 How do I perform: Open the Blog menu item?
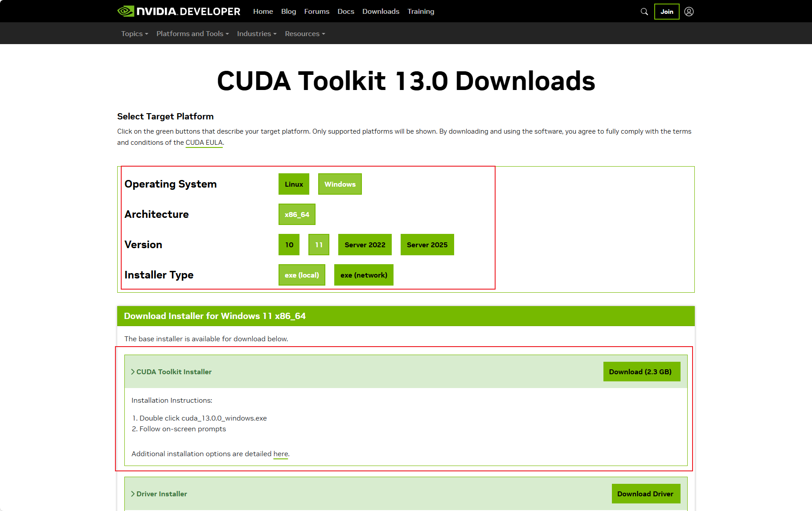point(288,11)
